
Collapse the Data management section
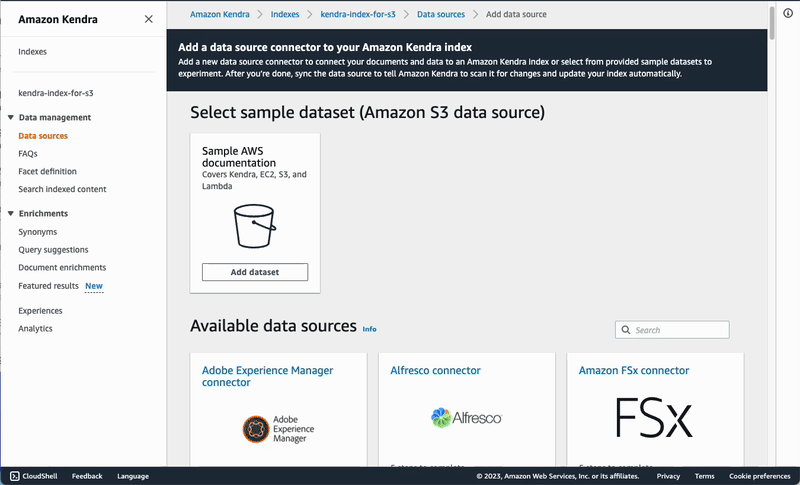11,117
